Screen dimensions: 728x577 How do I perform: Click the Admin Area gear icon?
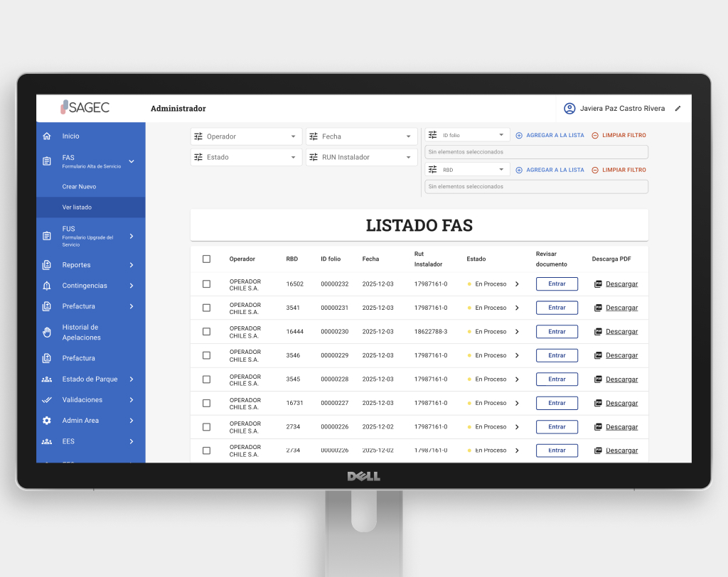47,421
